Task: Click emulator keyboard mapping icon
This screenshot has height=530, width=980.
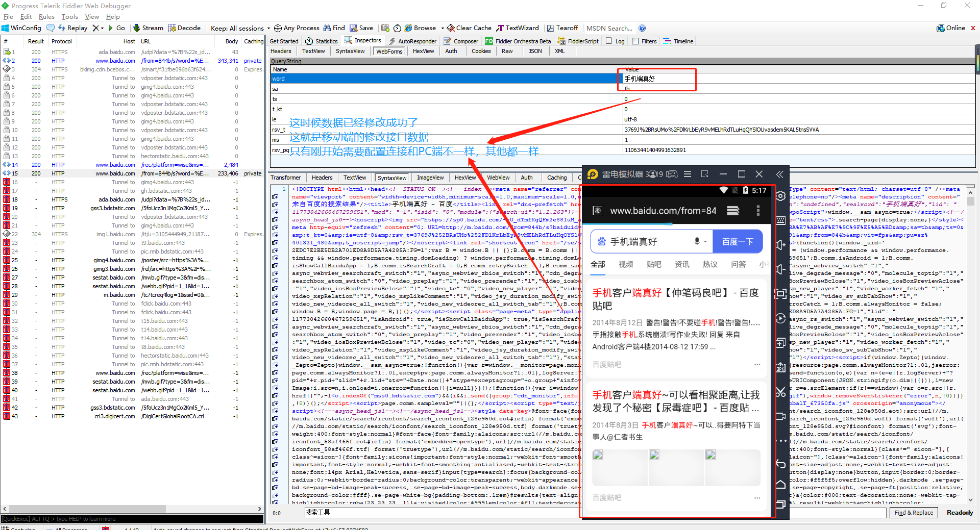Action: pyautogui.click(x=780, y=220)
